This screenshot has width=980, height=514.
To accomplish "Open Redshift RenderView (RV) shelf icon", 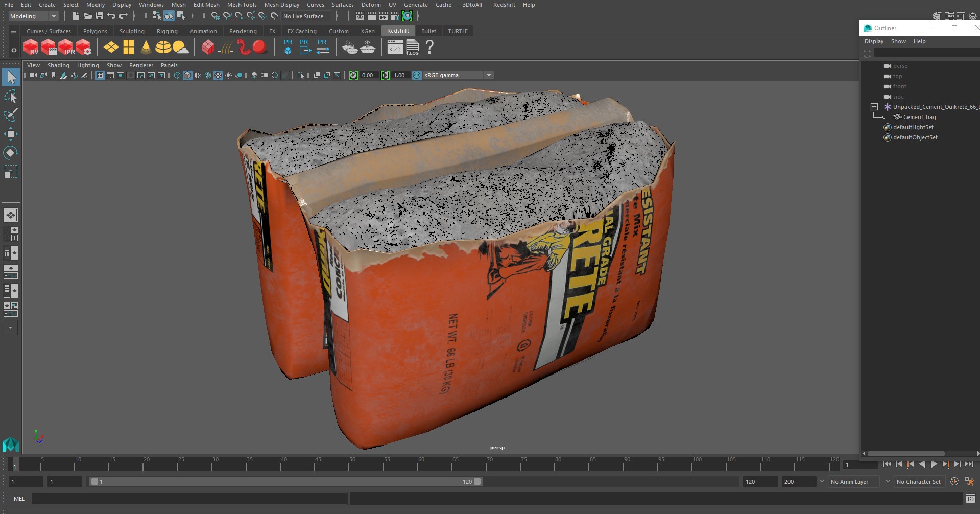I will point(31,47).
